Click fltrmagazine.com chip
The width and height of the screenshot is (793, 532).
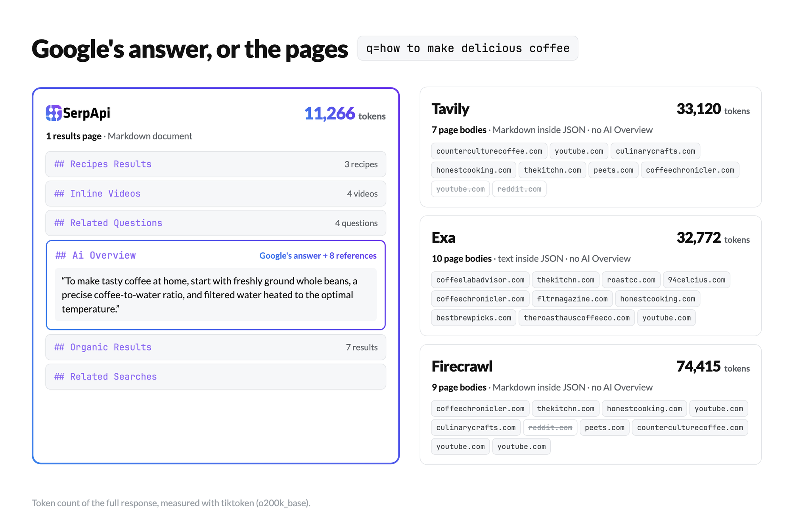click(572, 299)
